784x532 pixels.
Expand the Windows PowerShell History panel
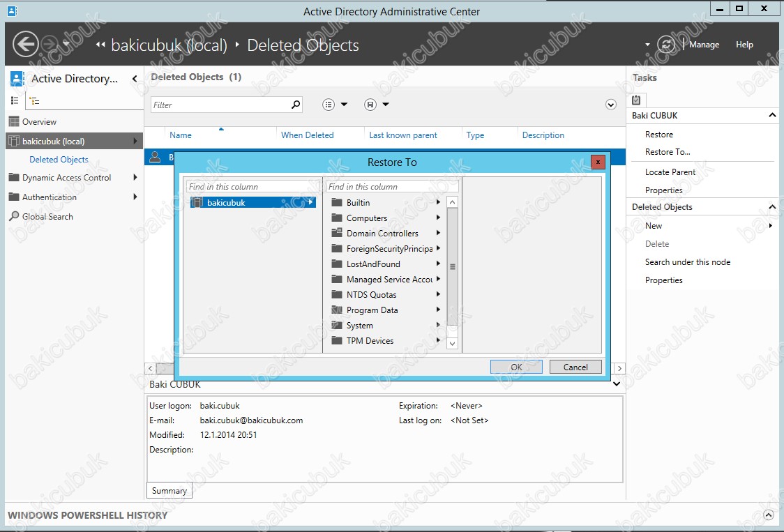pos(769,515)
